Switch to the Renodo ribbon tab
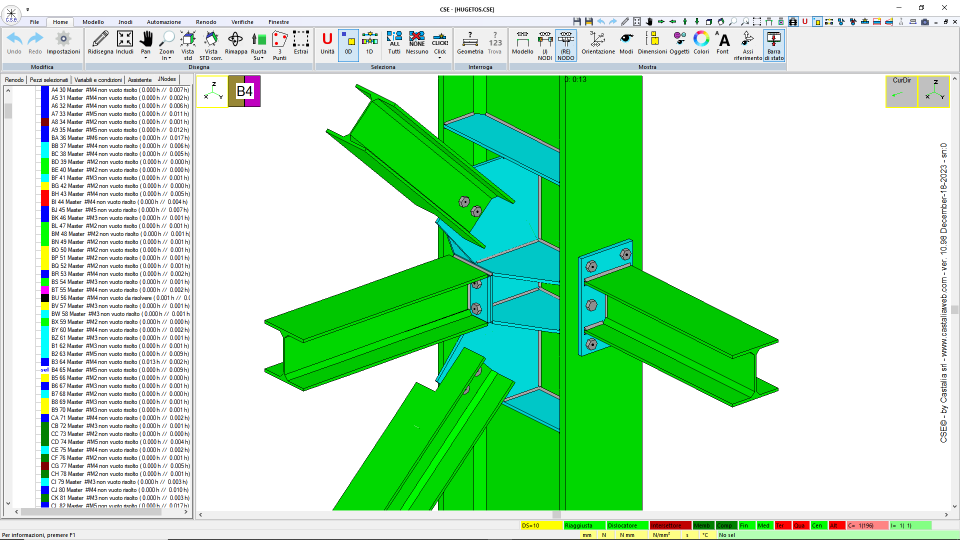Image resolution: width=960 pixels, height=540 pixels. (x=206, y=22)
